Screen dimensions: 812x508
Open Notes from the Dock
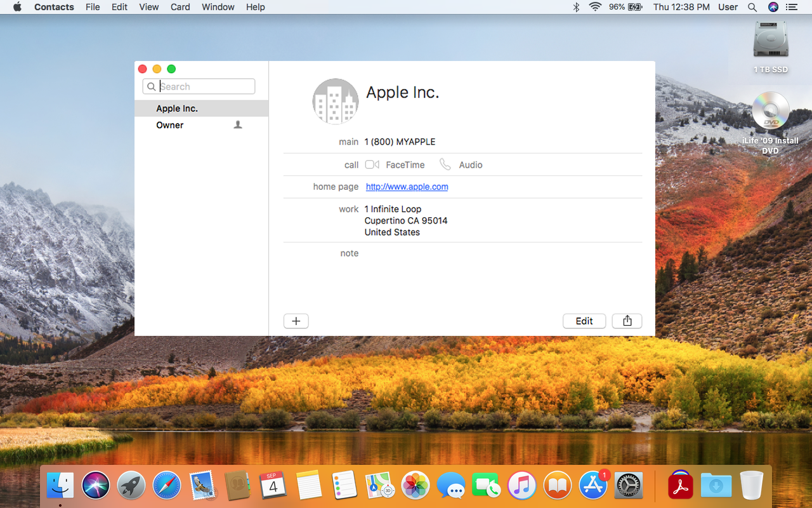[x=309, y=486]
